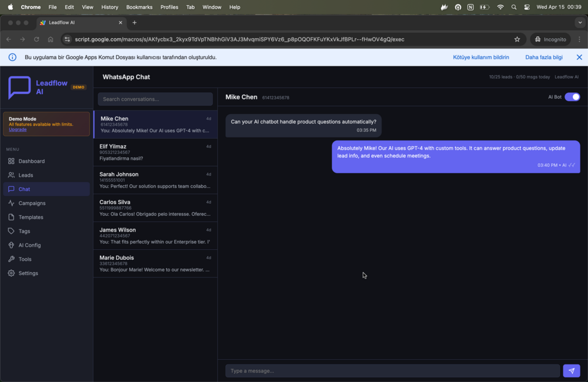Open site information icon in address bar

(67, 39)
